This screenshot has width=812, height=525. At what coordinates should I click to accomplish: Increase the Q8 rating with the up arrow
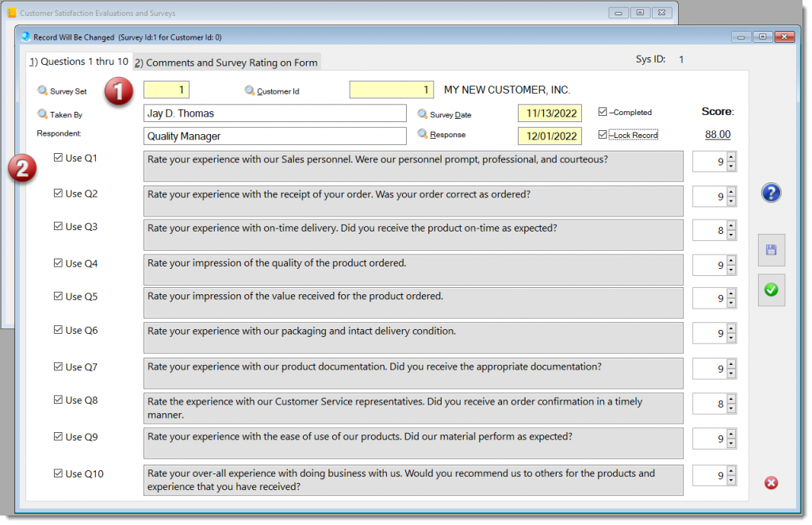point(731,399)
